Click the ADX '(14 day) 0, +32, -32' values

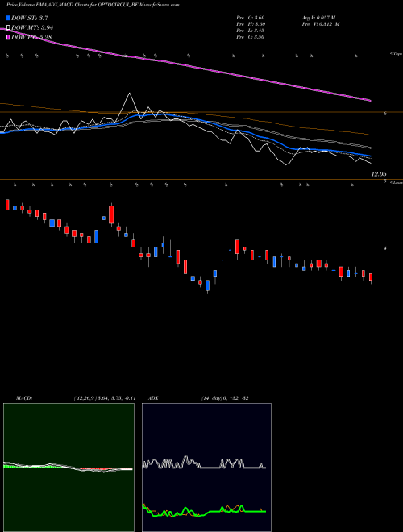pyautogui.click(x=225, y=398)
